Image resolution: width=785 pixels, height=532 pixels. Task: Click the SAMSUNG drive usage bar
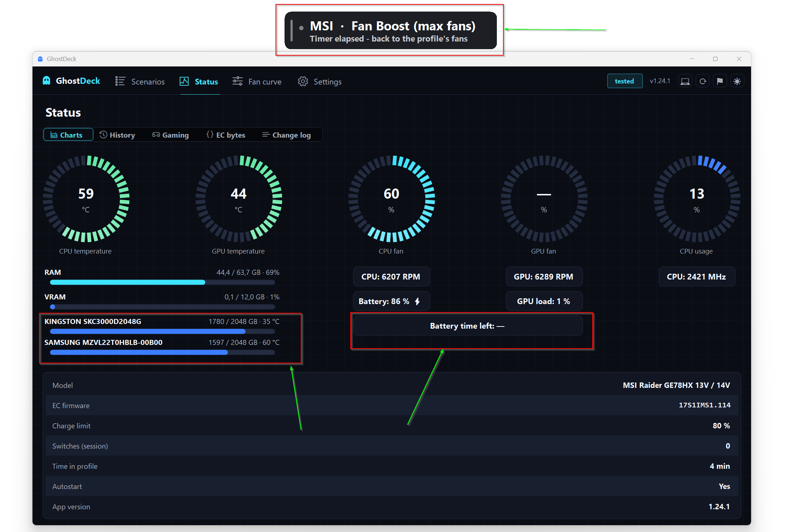pyautogui.click(x=162, y=352)
